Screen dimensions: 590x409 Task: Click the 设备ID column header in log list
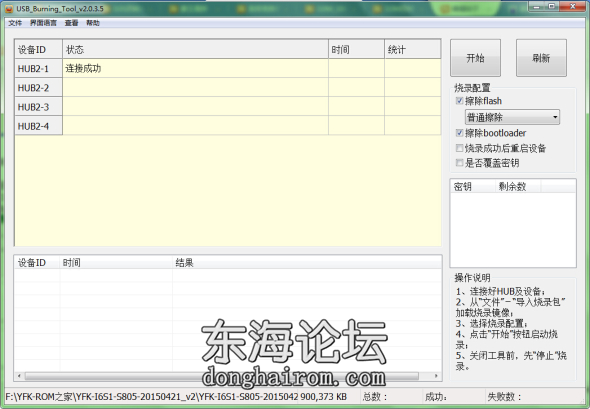37,263
